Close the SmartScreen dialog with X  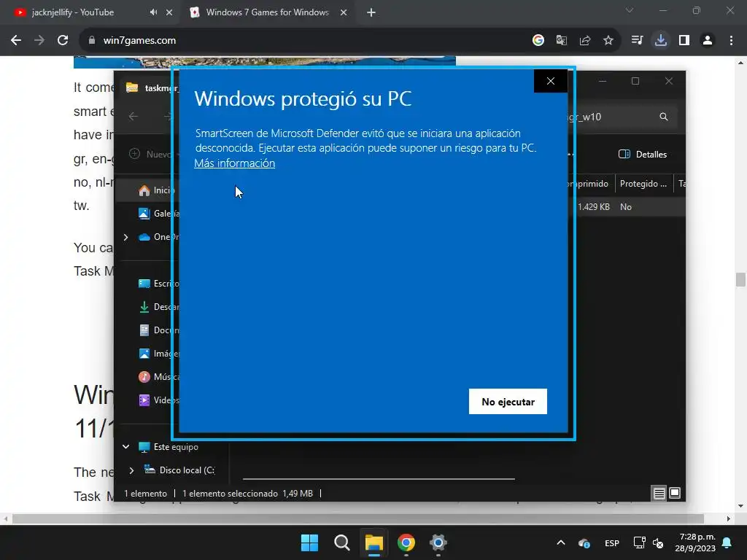(x=551, y=81)
